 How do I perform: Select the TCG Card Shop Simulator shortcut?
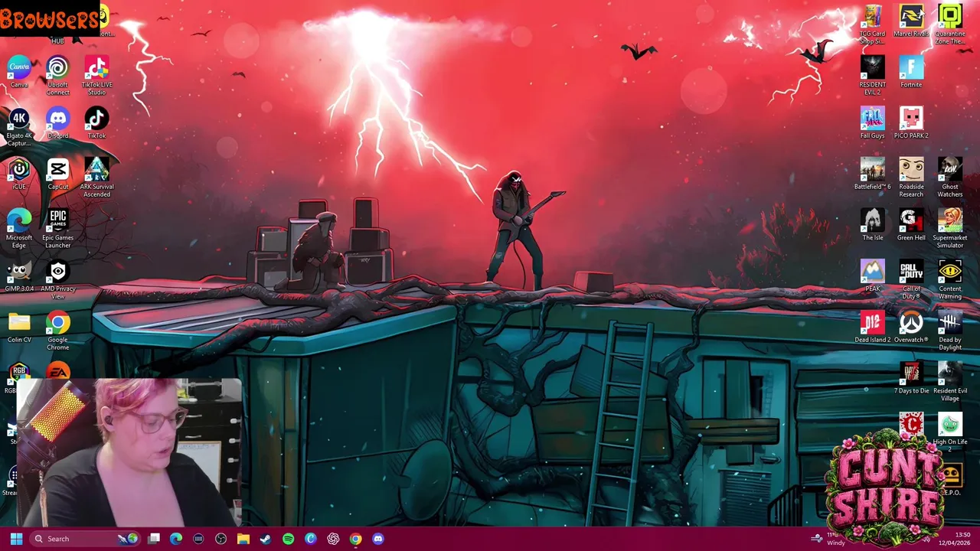(872, 24)
